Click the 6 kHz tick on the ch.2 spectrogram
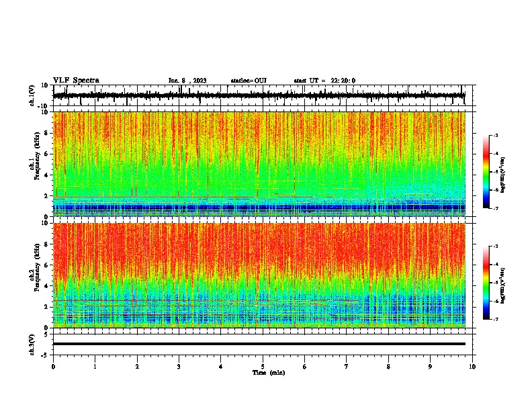 [46, 265]
